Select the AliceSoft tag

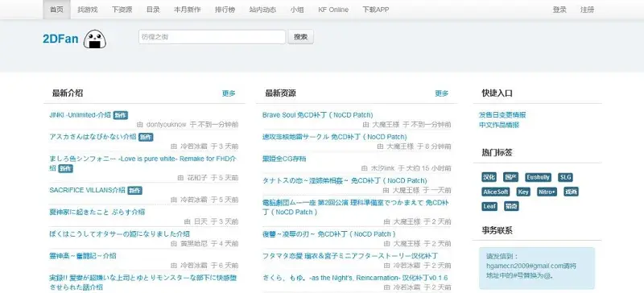496,192
